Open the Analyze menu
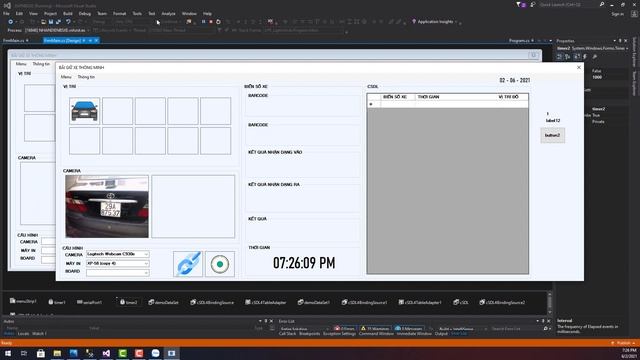Viewport: 640px width, 360px height. [x=168, y=13]
